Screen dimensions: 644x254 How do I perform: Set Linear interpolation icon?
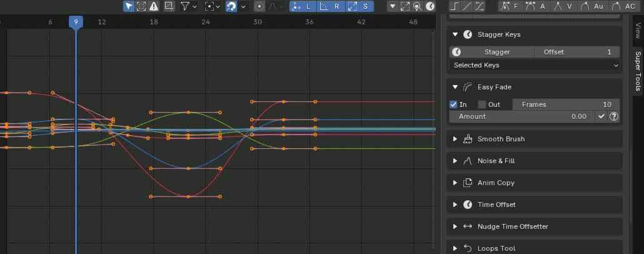click(467, 6)
